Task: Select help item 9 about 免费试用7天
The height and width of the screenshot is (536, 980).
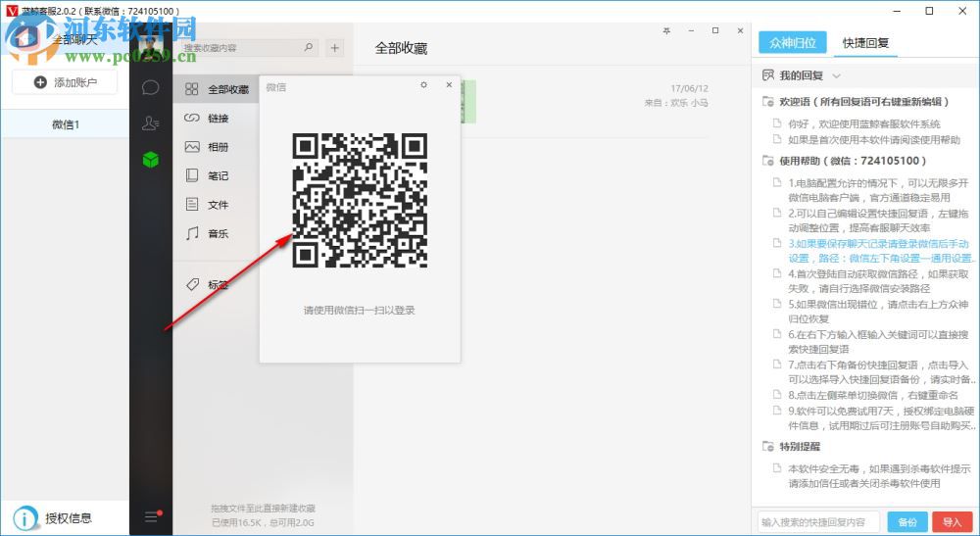Action: (x=880, y=418)
